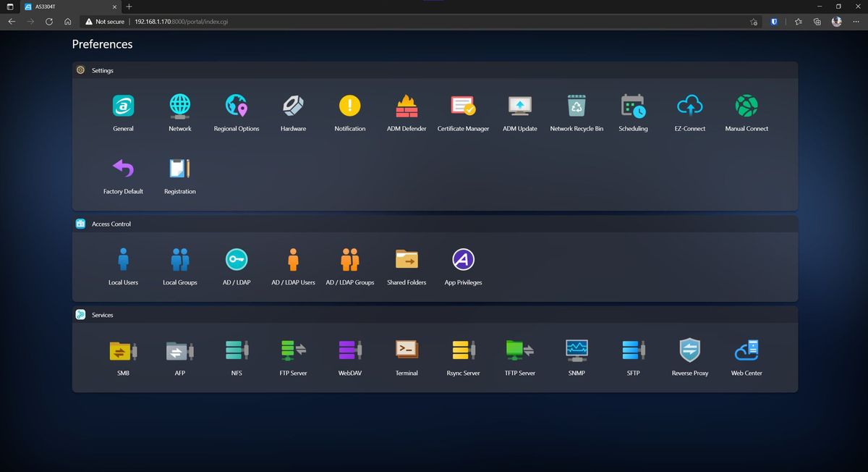Open Notification settings icon
Viewport: 868px width, 472px height.
pos(350,106)
